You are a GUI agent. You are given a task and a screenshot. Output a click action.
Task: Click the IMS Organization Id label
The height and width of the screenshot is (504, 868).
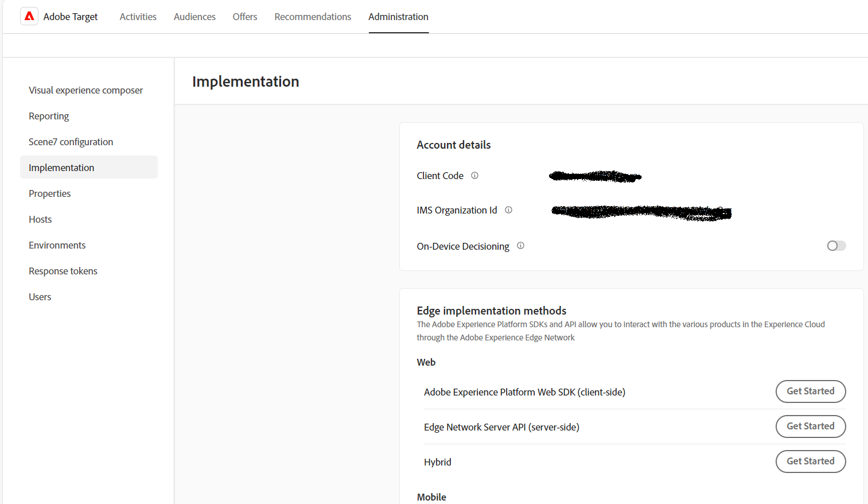[x=457, y=210]
